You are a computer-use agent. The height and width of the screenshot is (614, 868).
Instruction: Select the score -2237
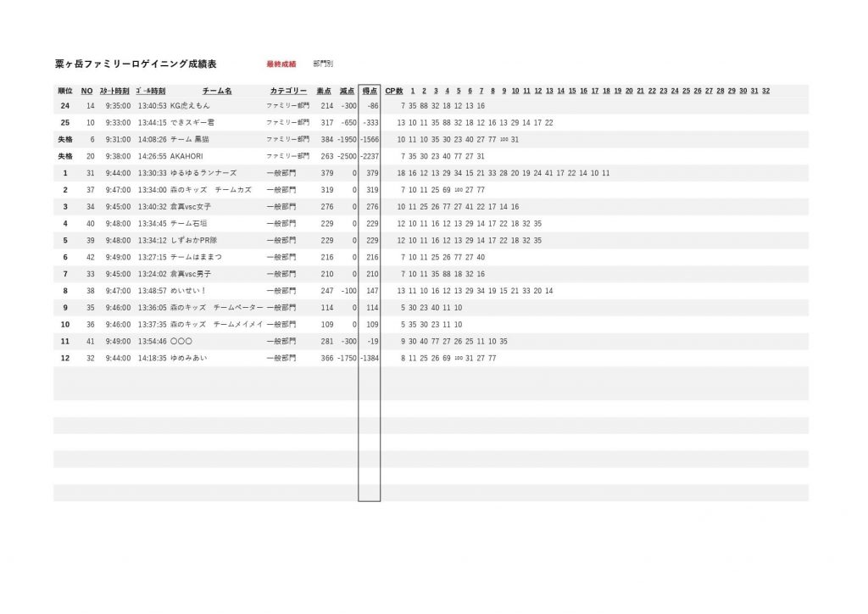pos(370,156)
